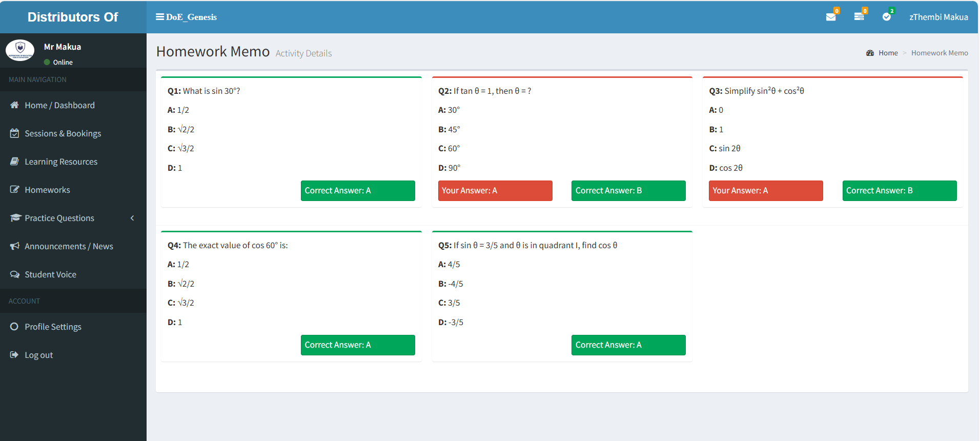The height and width of the screenshot is (441, 980).
Task: Click the megaphone icon beside Announcements / News
Action: point(14,246)
